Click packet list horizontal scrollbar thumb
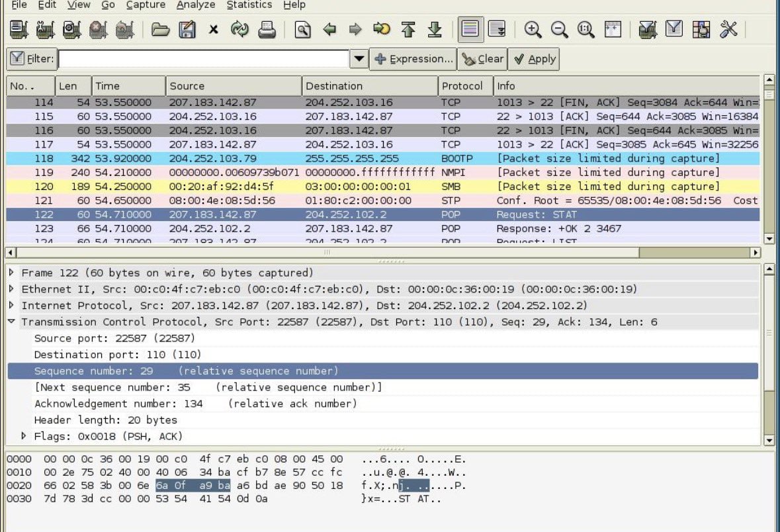Screen dimensions: 780x532 (x=327, y=252)
